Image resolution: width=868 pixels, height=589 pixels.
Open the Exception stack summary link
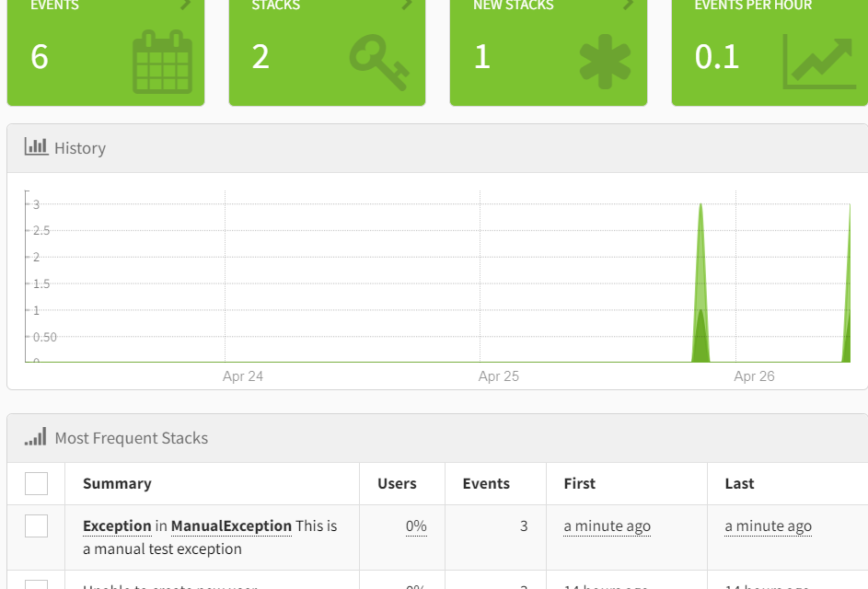click(x=117, y=525)
